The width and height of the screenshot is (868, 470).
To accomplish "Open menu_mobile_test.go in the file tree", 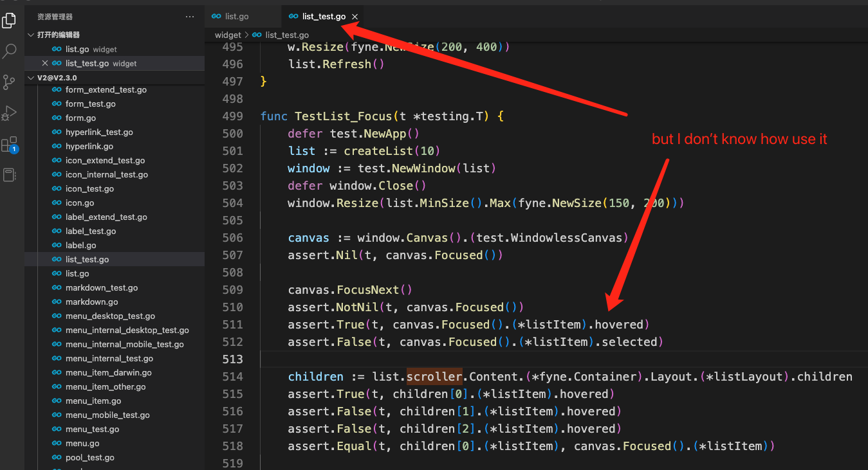I will point(115,415).
